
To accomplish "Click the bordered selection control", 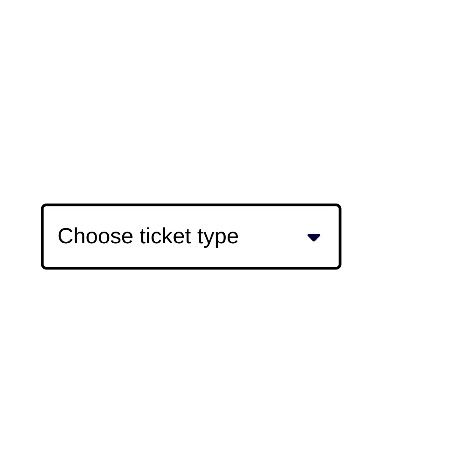I will [191, 236].
